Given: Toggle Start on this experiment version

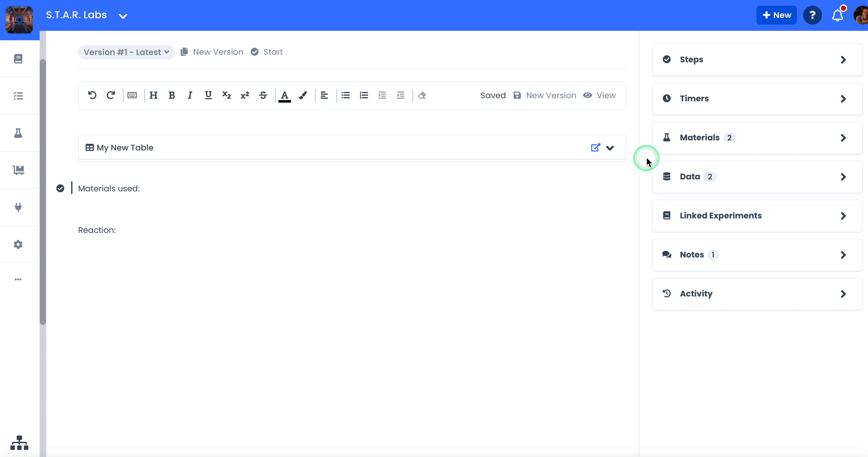Looking at the screenshot, I should pyautogui.click(x=266, y=52).
